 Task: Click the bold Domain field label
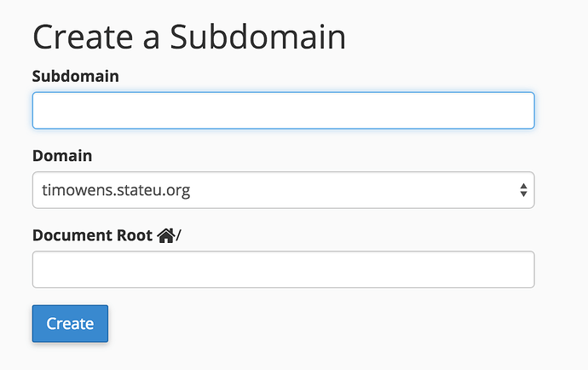point(62,156)
